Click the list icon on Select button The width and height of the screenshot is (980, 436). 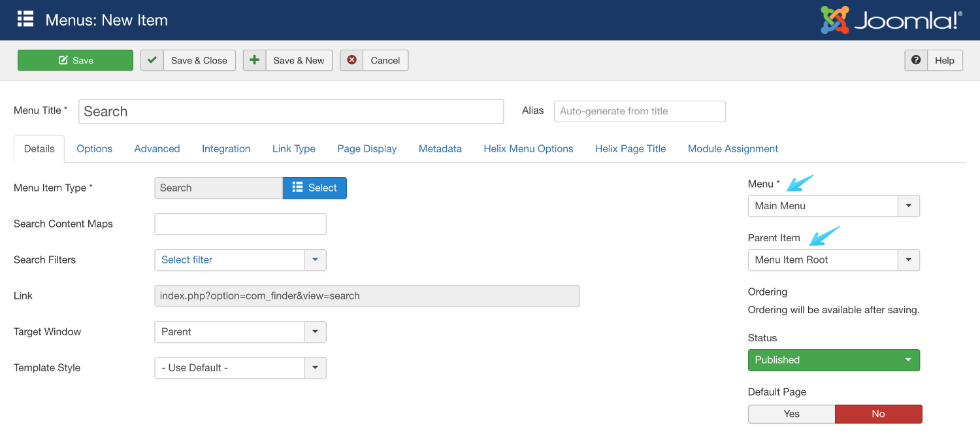pyautogui.click(x=297, y=188)
